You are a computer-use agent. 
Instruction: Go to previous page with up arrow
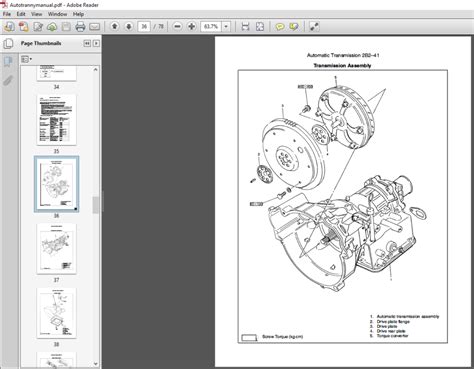point(115,26)
